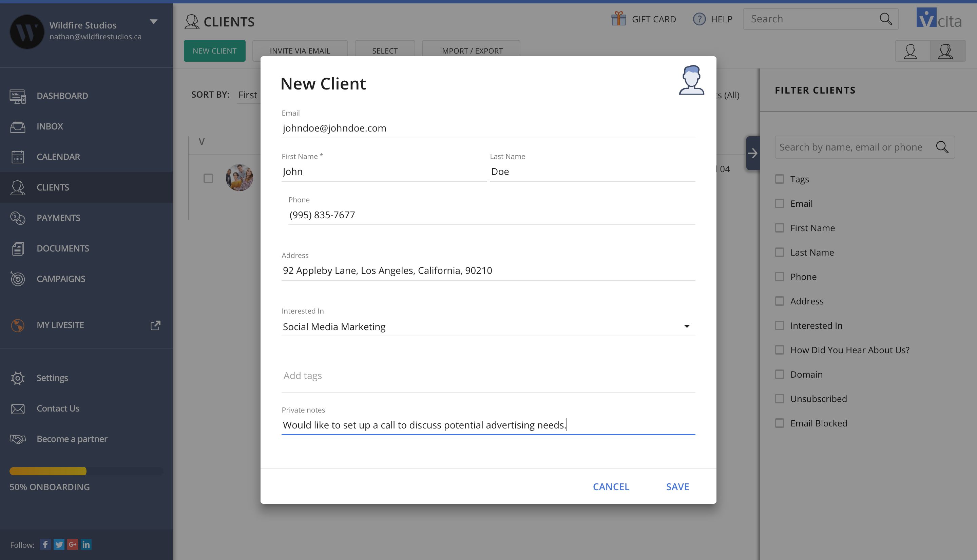Click the gift card icon
The width and height of the screenshot is (977, 560).
point(618,19)
